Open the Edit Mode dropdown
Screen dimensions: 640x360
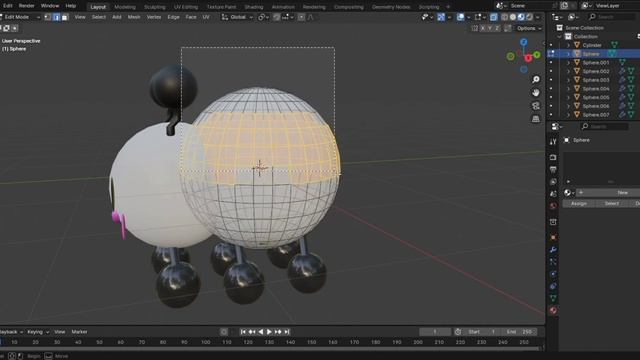20,17
